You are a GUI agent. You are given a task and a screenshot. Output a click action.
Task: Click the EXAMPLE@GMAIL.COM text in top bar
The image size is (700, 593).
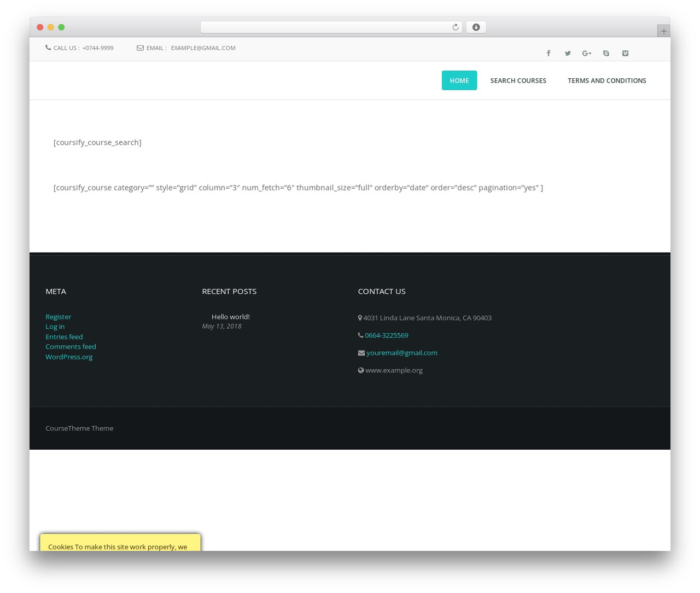click(203, 48)
